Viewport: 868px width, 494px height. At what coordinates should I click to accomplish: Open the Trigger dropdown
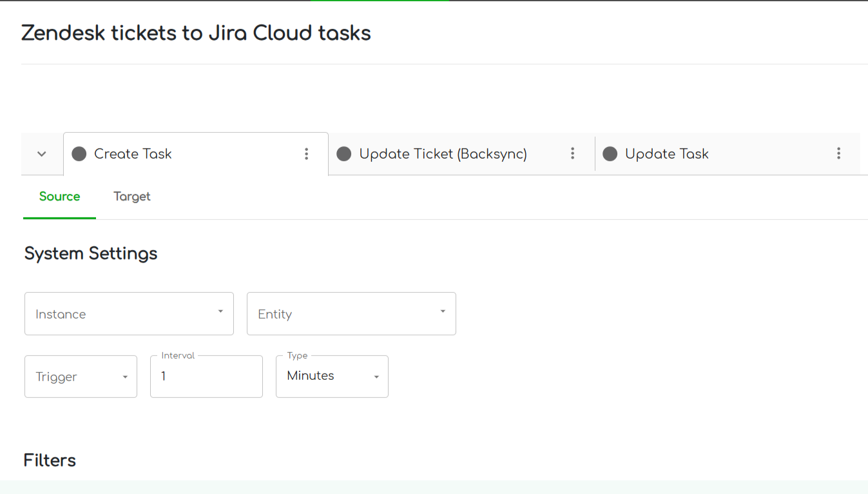81,377
